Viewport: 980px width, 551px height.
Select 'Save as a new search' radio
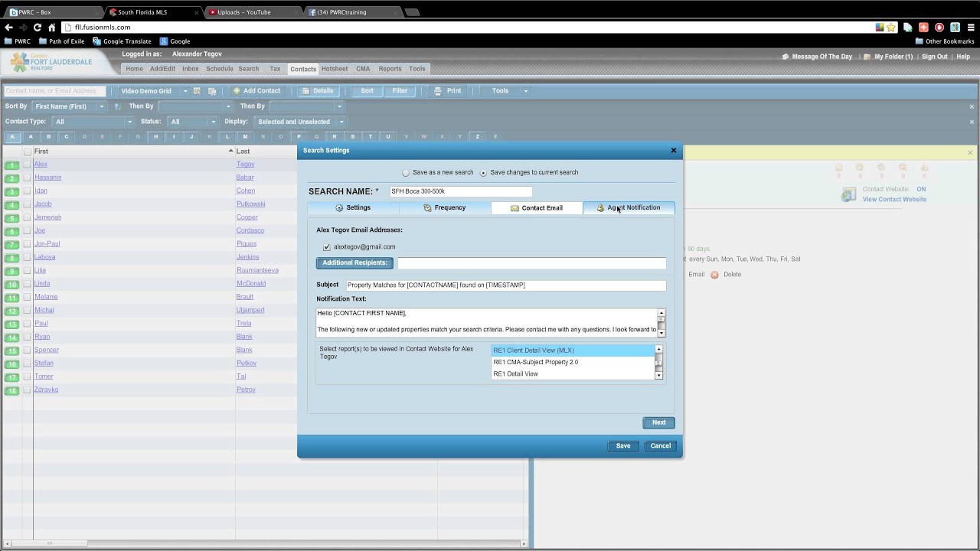[x=406, y=173]
